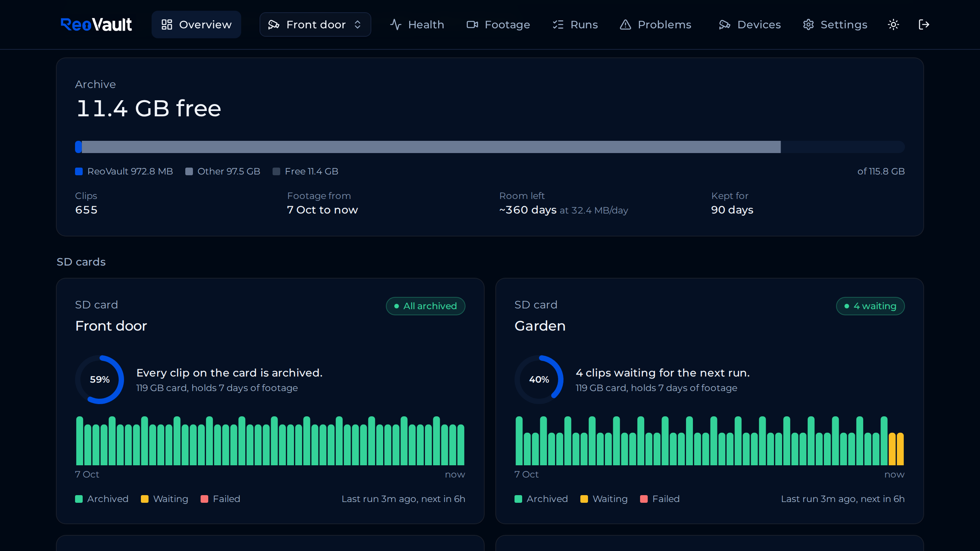Click '7 Oct to now' footage range
980x551 pixels.
[322, 210]
